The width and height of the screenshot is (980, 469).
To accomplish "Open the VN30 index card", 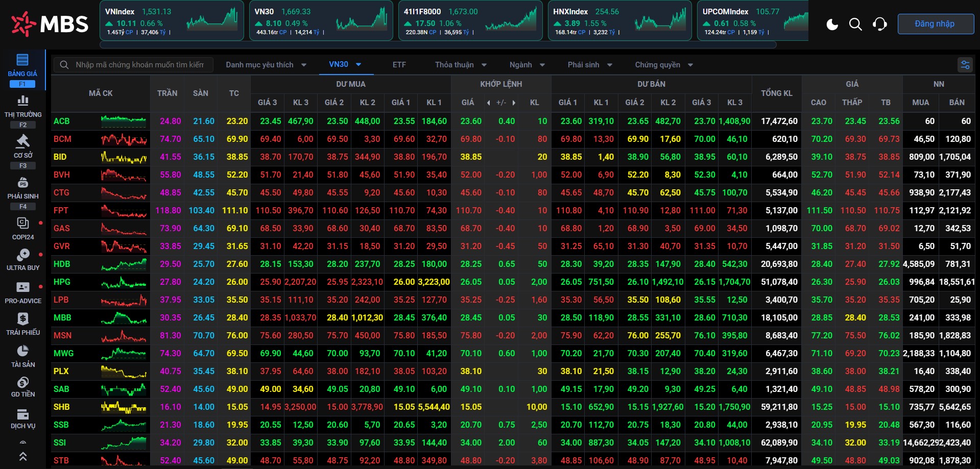I will [x=321, y=20].
